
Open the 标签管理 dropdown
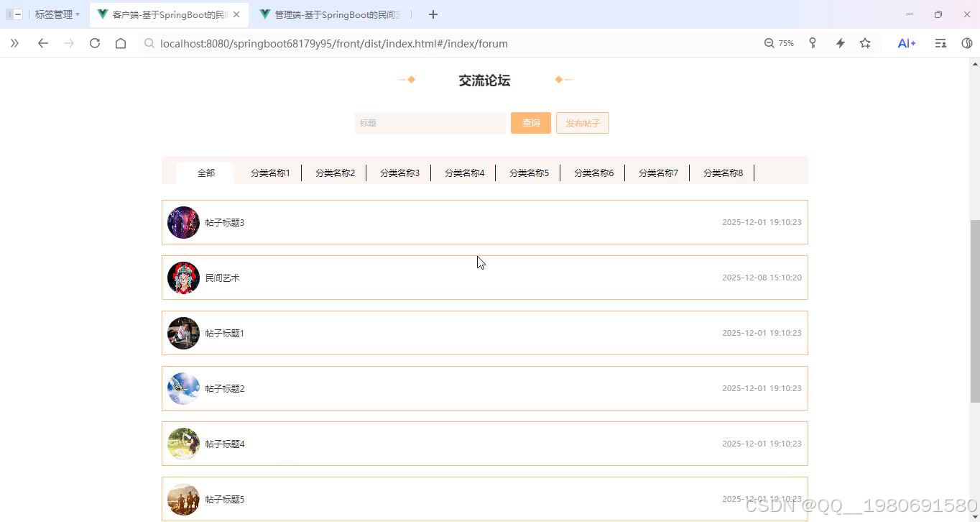[x=57, y=14]
